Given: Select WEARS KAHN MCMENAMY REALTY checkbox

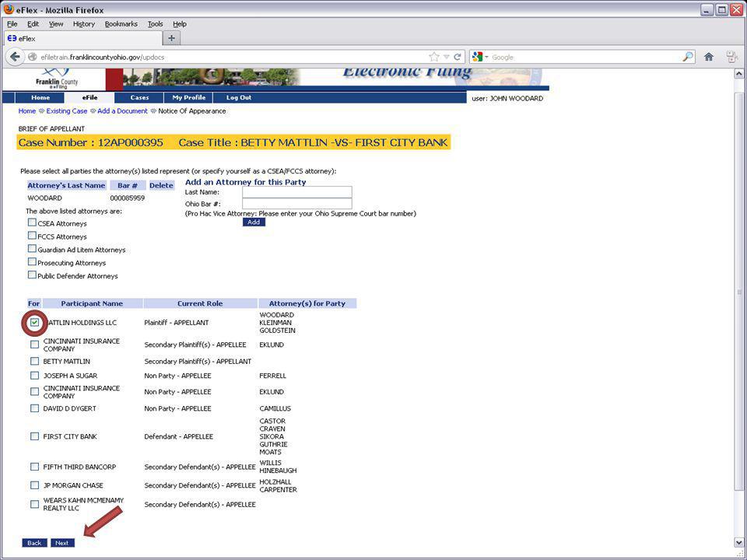Looking at the screenshot, I should [34, 504].
